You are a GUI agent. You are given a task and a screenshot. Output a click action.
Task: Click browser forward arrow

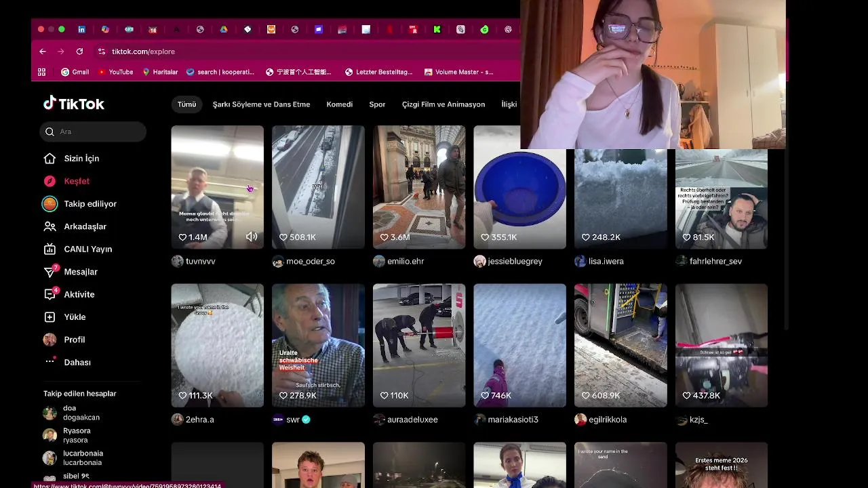[61, 52]
